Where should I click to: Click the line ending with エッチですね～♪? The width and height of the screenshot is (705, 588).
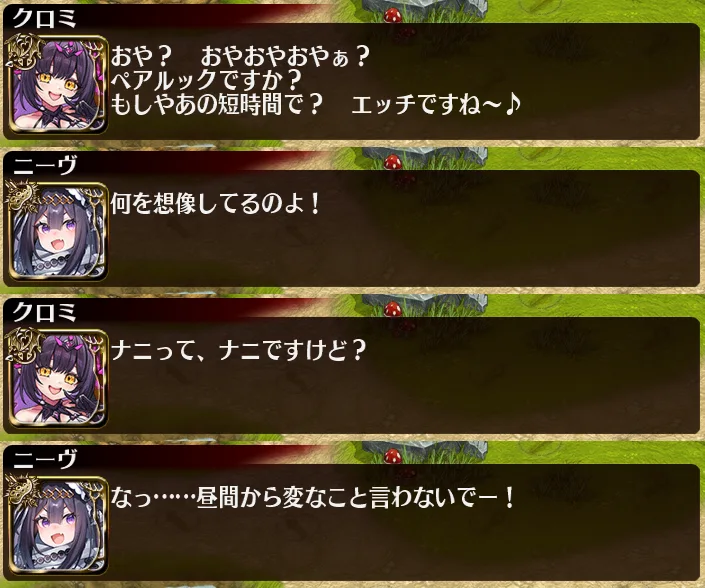[316, 105]
